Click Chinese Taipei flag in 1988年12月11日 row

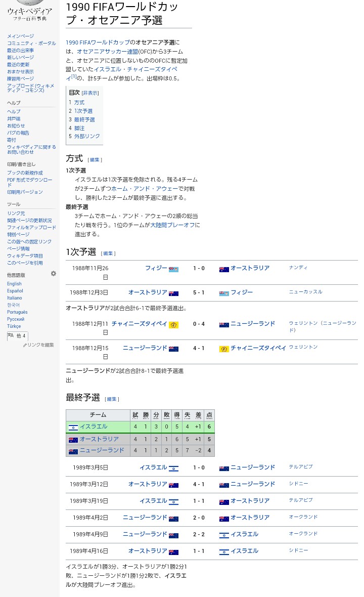click(173, 325)
